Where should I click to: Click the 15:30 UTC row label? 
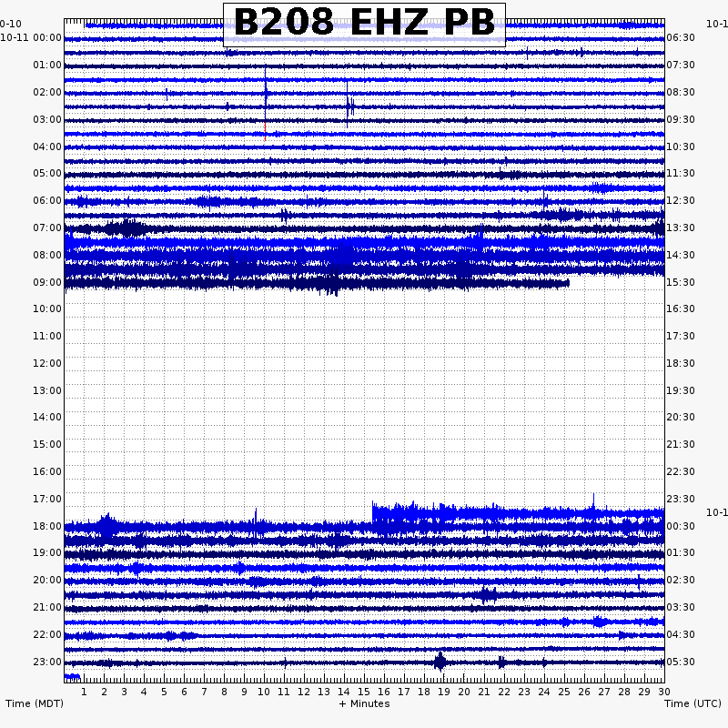pos(681,282)
